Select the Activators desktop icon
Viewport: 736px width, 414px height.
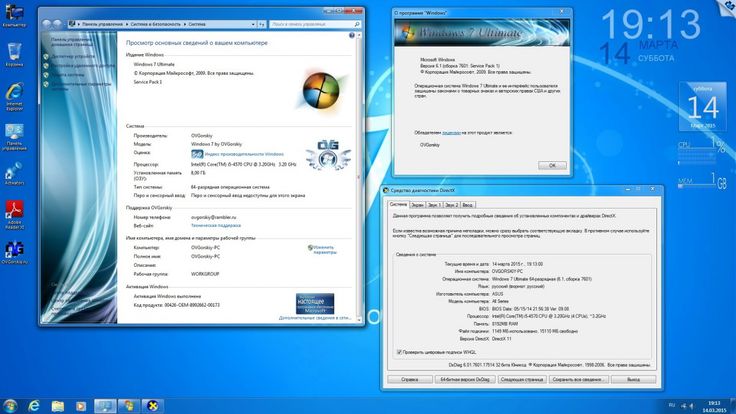(15, 174)
